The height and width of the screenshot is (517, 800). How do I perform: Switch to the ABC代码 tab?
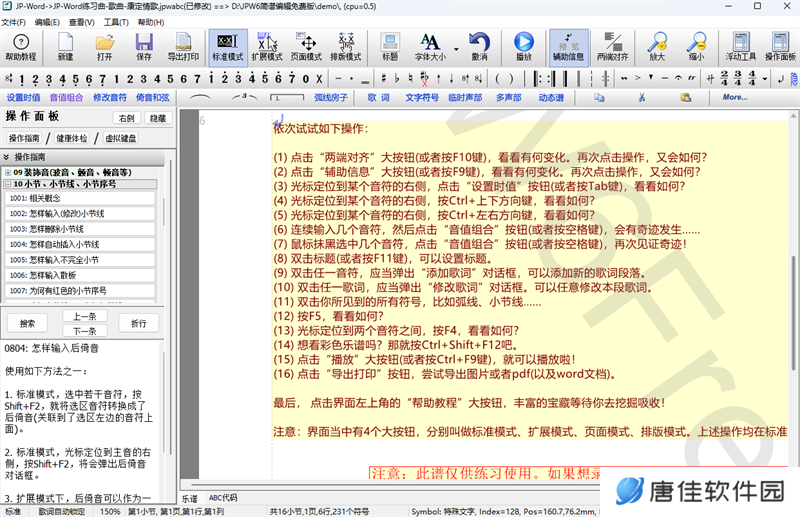pos(223,498)
